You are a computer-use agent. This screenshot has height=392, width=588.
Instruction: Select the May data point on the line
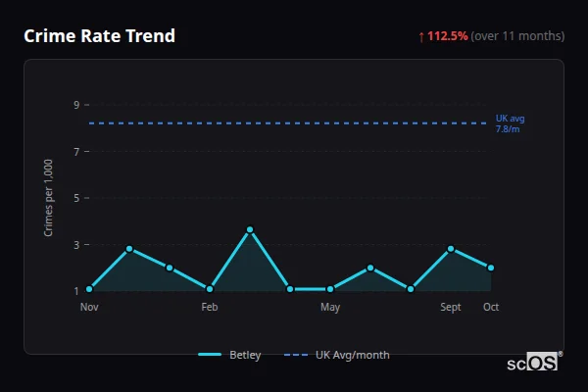330,289
